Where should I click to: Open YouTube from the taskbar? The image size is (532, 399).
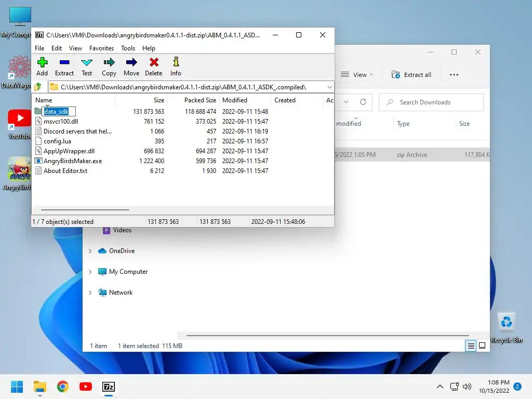coord(86,387)
